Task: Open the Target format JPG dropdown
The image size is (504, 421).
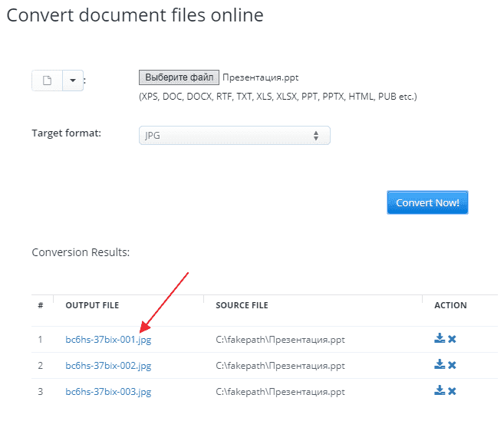Action: click(234, 136)
